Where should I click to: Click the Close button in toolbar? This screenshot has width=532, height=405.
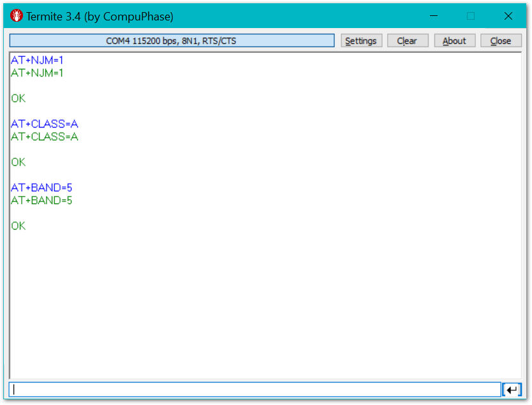[501, 41]
